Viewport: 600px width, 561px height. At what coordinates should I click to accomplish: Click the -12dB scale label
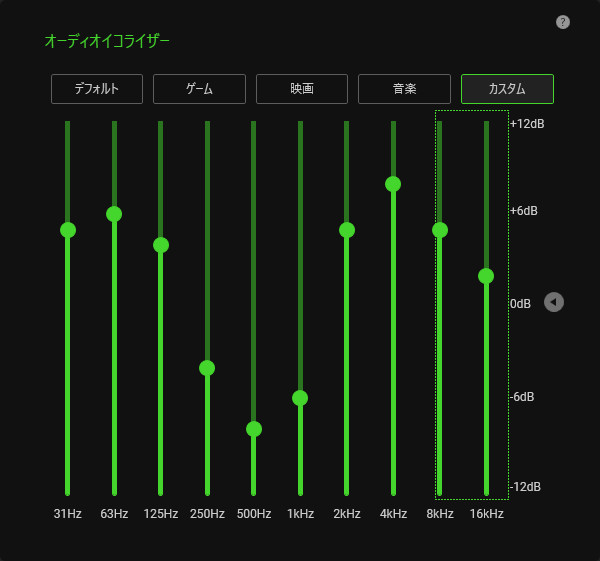tap(525, 486)
